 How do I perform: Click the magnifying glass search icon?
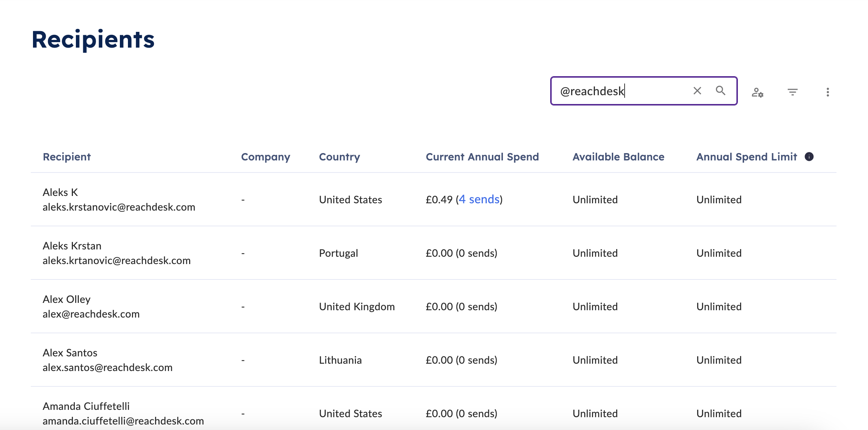point(721,90)
